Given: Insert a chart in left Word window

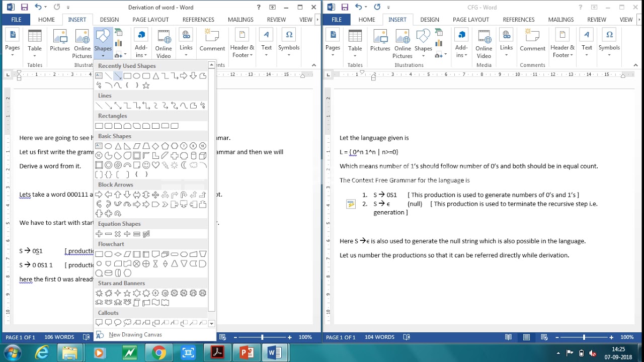Looking at the screenshot, I should 119,43.
